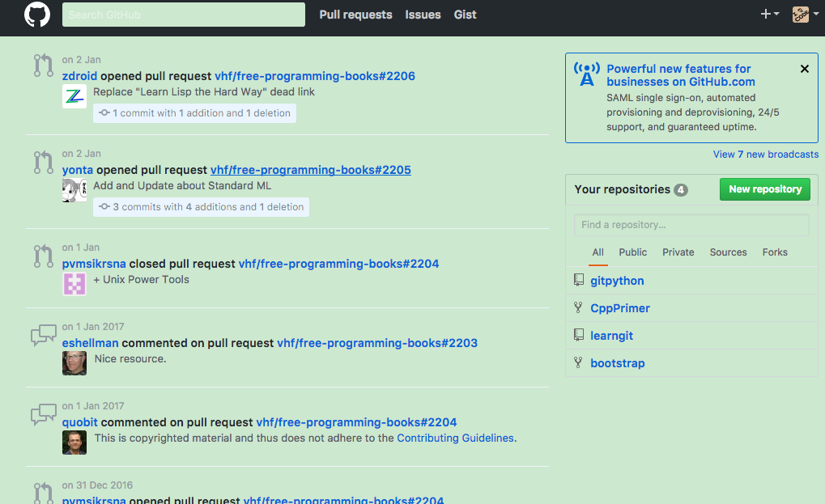Dismiss the business features announcement

[x=805, y=69]
